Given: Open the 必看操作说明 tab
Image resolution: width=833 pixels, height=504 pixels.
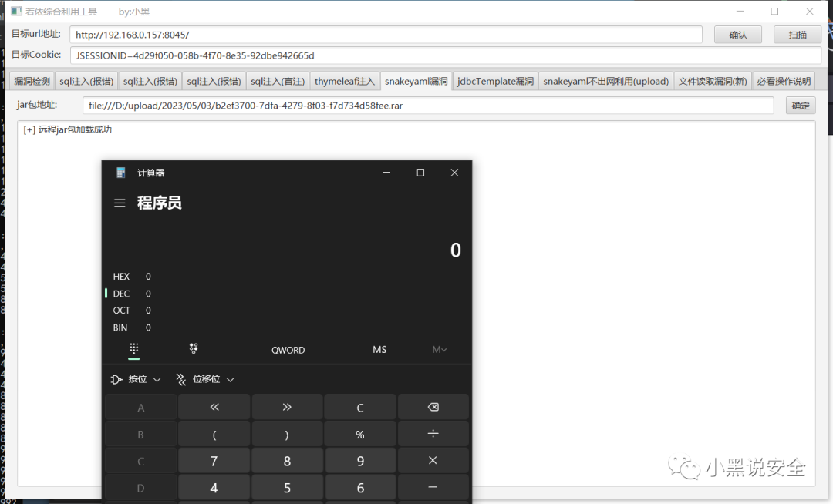Looking at the screenshot, I should 784,81.
